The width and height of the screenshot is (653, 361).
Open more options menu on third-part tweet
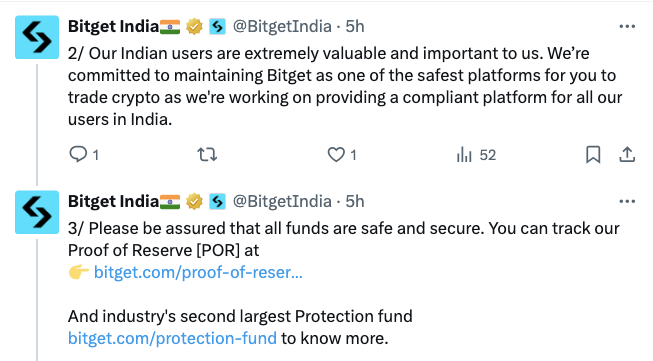point(627,202)
